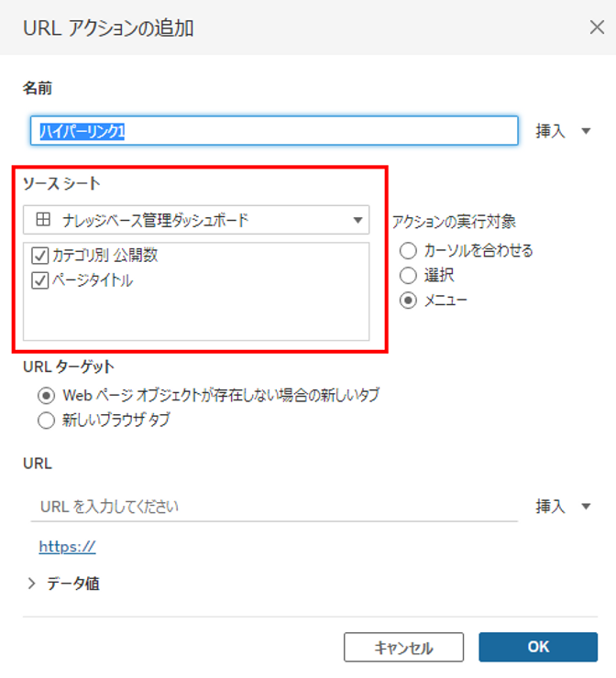Click the dashboard grid icon in source sheet dropdown
Viewport: 616px width, 678px height.
tap(43, 220)
